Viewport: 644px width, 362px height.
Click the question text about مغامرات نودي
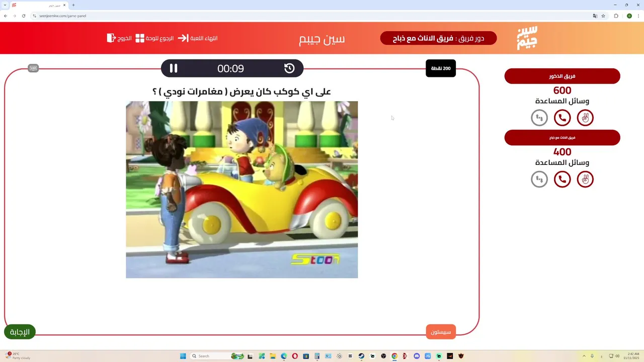[x=242, y=92]
